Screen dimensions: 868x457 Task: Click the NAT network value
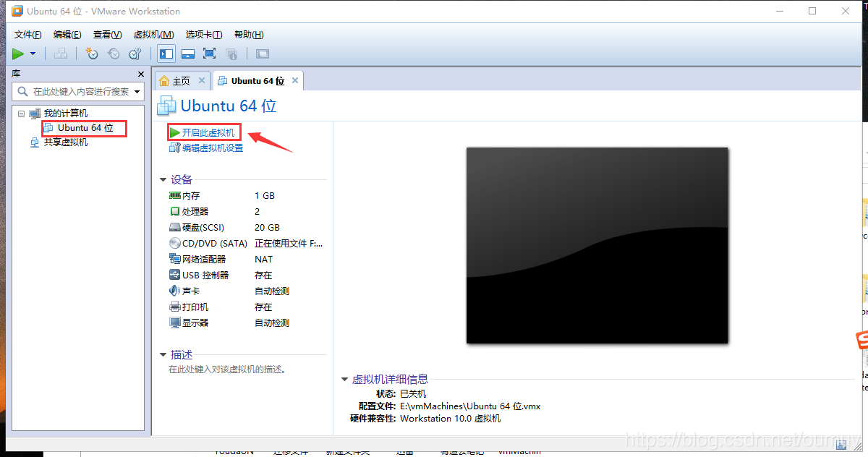coord(263,260)
